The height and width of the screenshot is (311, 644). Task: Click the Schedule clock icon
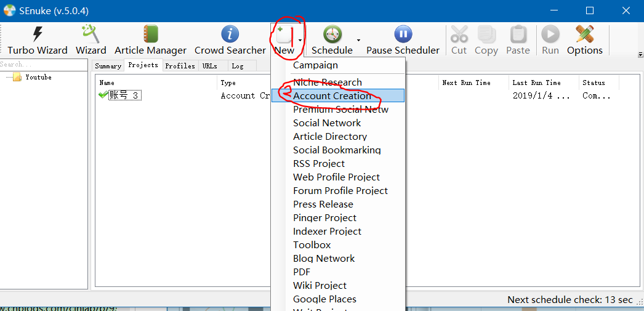tap(332, 34)
